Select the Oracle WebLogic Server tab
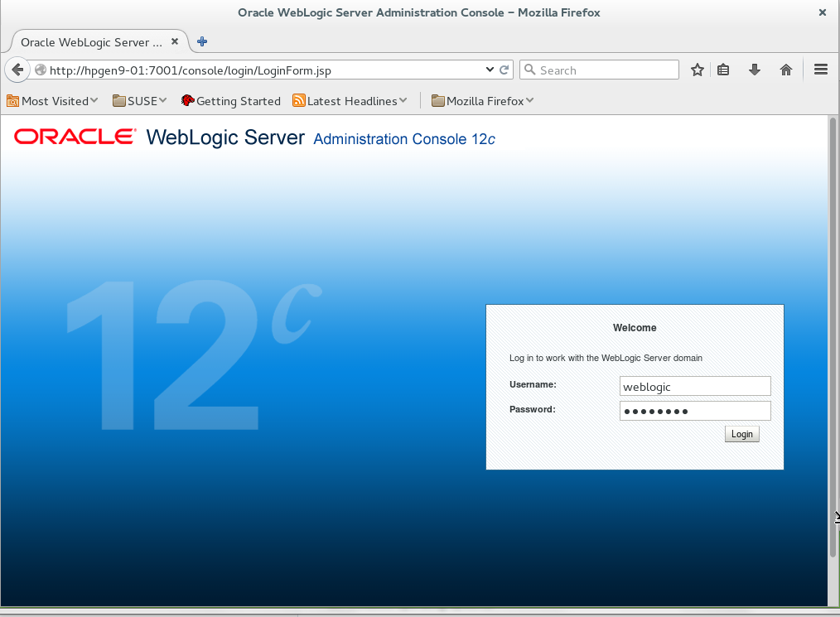840x617 pixels. pyautogui.click(x=91, y=40)
